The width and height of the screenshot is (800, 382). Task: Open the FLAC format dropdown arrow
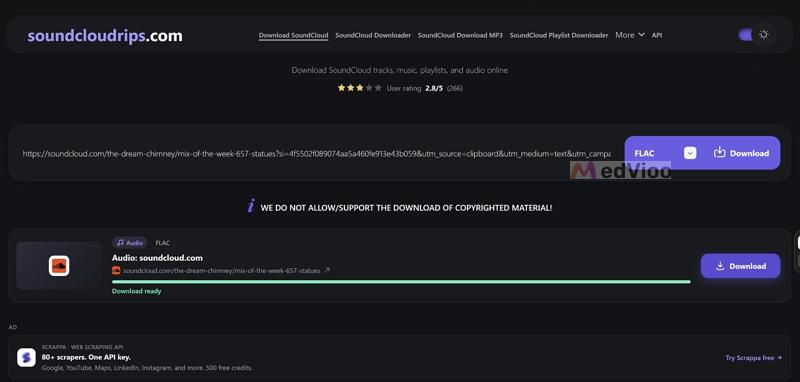pyautogui.click(x=690, y=153)
